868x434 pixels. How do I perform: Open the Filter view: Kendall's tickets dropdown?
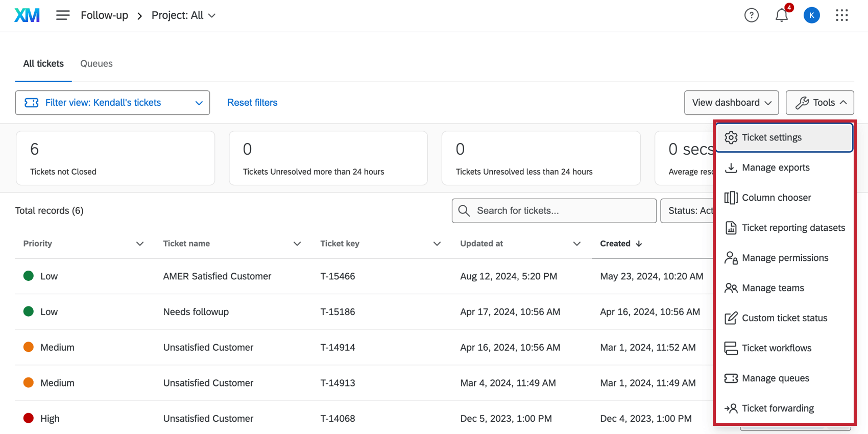click(x=112, y=103)
